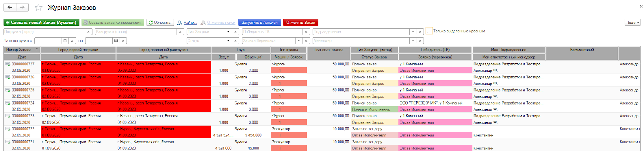
Task: Click Город последней разгрузки column header
Action: coord(163,50)
